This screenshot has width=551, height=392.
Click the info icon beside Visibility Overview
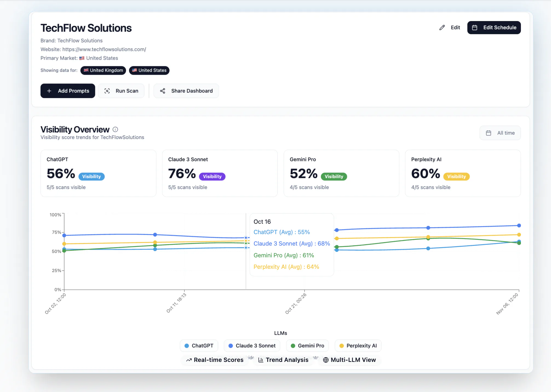point(115,129)
